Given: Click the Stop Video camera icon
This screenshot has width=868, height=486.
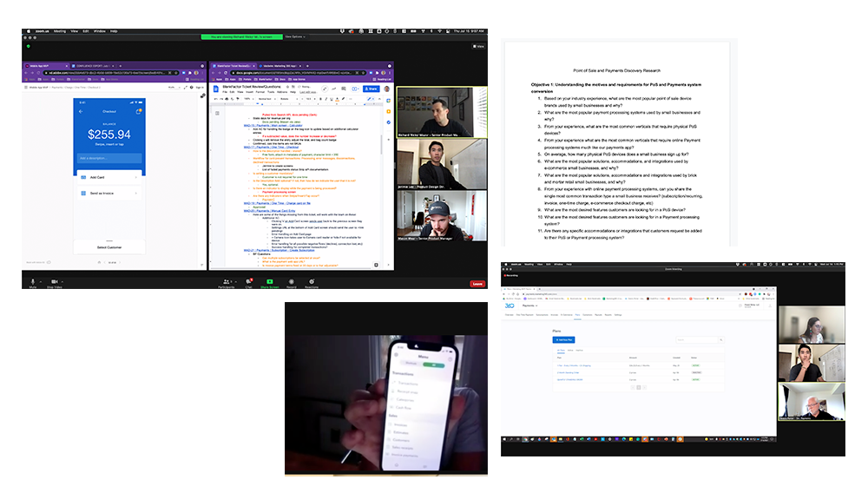Looking at the screenshot, I should (x=54, y=282).
